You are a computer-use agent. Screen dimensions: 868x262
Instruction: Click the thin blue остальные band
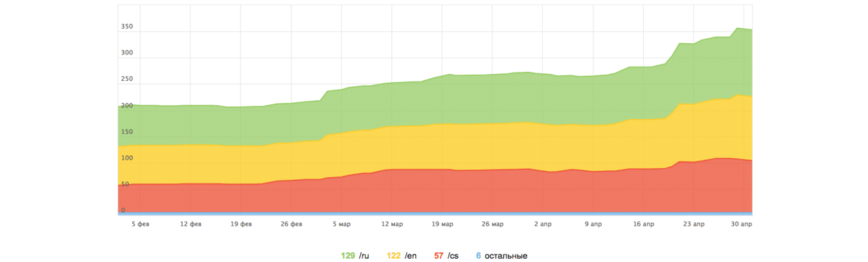coord(434,213)
